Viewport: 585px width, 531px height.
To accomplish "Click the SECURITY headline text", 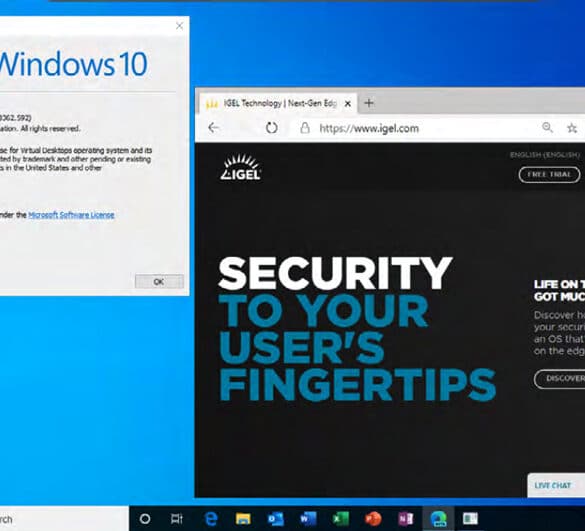I will [x=335, y=273].
